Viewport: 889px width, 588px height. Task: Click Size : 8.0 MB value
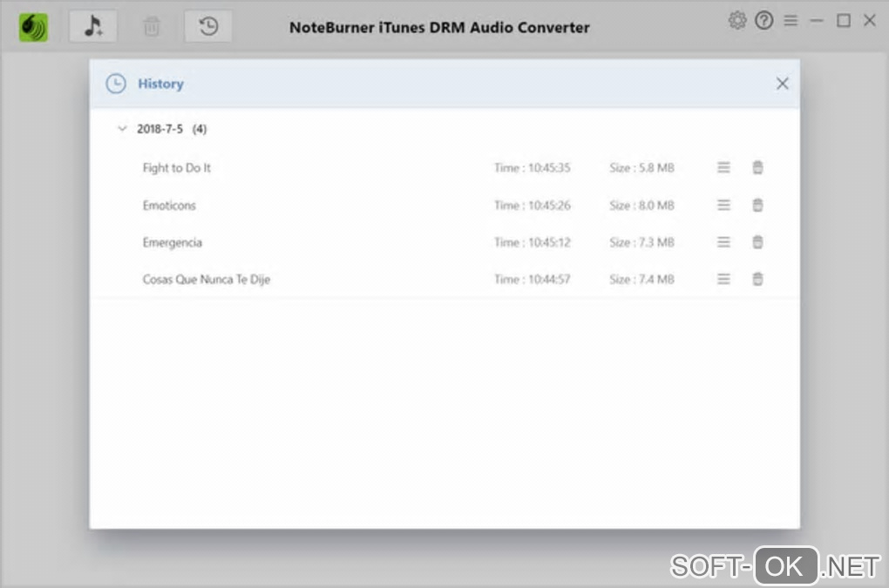pyautogui.click(x=641, y=205)
